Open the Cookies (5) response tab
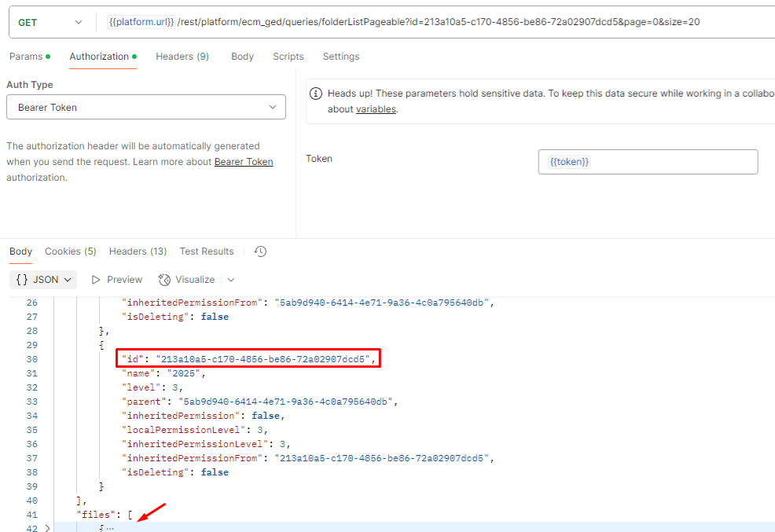Screen dimensions: 775x532 71,251
